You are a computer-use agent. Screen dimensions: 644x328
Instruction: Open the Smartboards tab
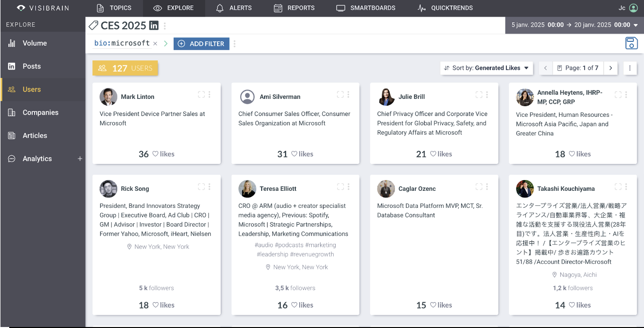tap(366, 8)
